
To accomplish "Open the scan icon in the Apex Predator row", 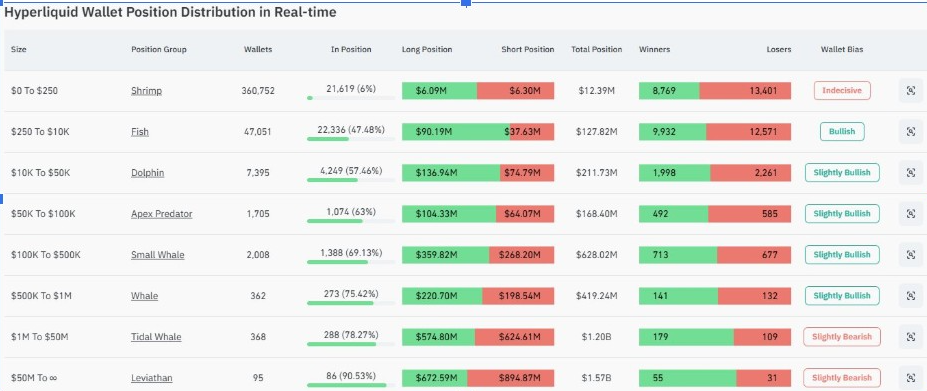I will 910,214.
